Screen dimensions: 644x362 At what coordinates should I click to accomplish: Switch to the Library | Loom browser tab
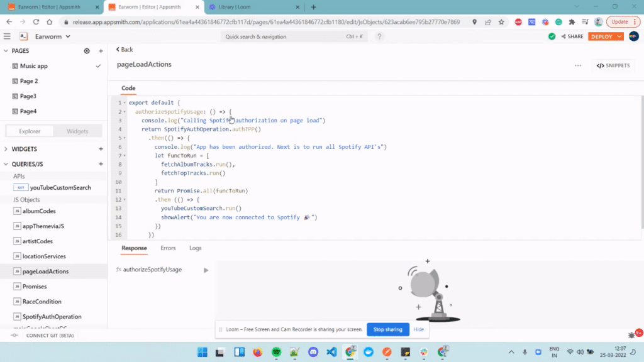pyautogui.click(x=254, y=7)
